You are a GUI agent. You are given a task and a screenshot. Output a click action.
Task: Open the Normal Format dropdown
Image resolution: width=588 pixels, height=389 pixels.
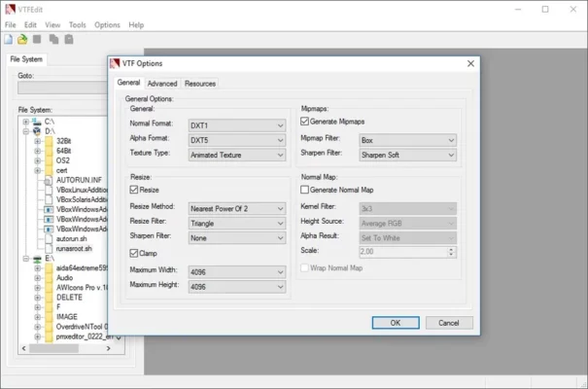click(237, 124)
